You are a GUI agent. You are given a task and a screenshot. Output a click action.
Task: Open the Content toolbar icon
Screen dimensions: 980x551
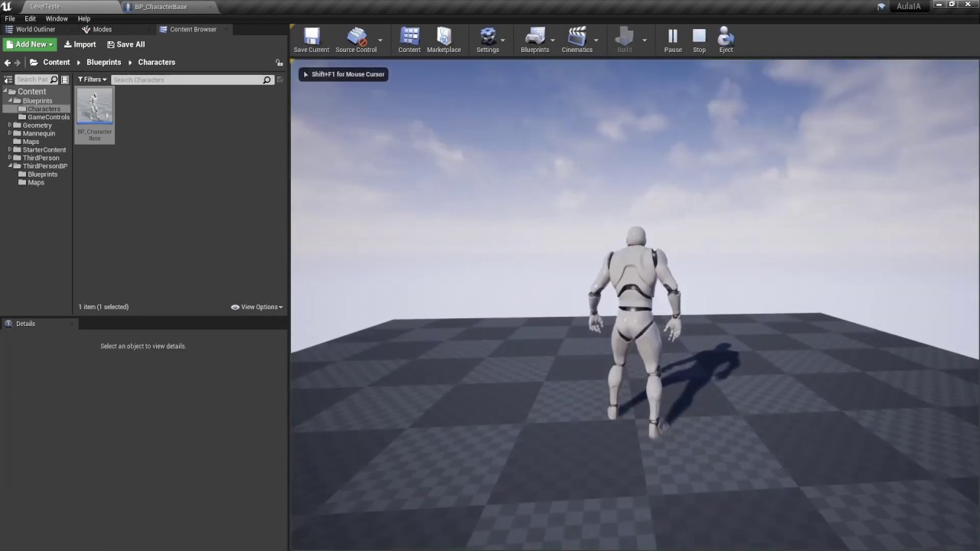(x=409, y=40)
